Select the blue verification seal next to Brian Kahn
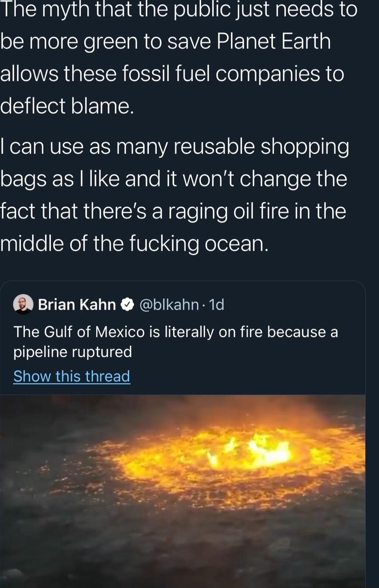Image resolution: width=379 pixels, height=588 pixels. pyautogui.click(x=127, y=305)
